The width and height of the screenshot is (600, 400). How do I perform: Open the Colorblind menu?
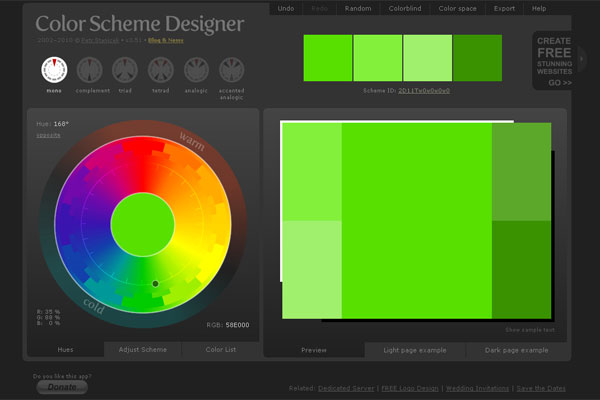tap(404, 8)
